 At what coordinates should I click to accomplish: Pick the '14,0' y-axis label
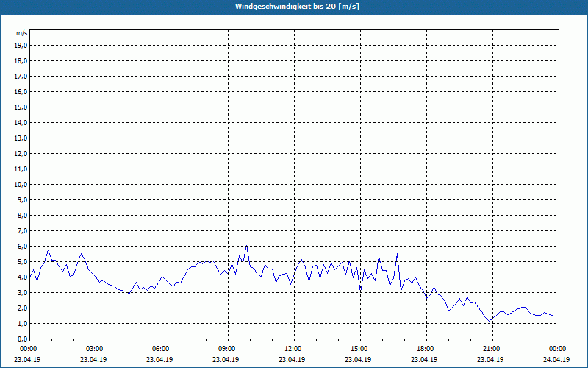pyautogui.click(x=21, y=122)
